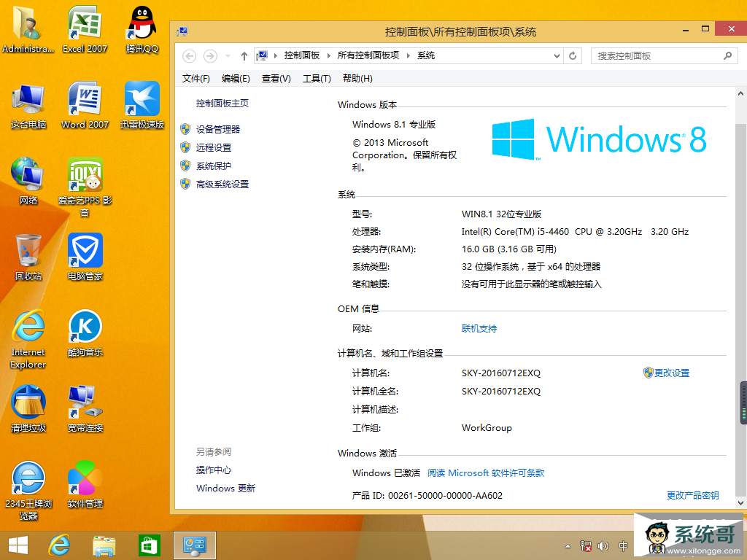Open the 清理垃圾 desktop icon
Viewport: 747px width, 560px height.
click(28, 409)
